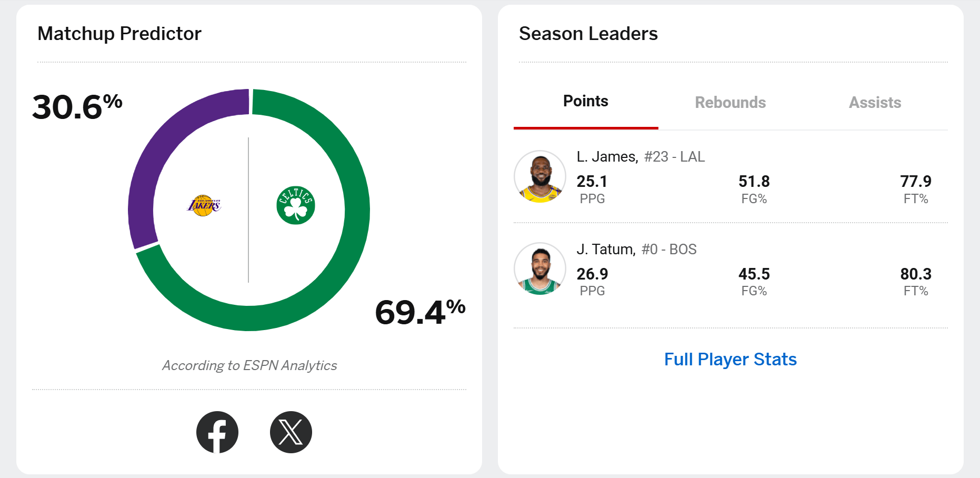Viewport: 980px width, 478px height.
Task: Switch to the Assists tab
Action: (875, 103)
